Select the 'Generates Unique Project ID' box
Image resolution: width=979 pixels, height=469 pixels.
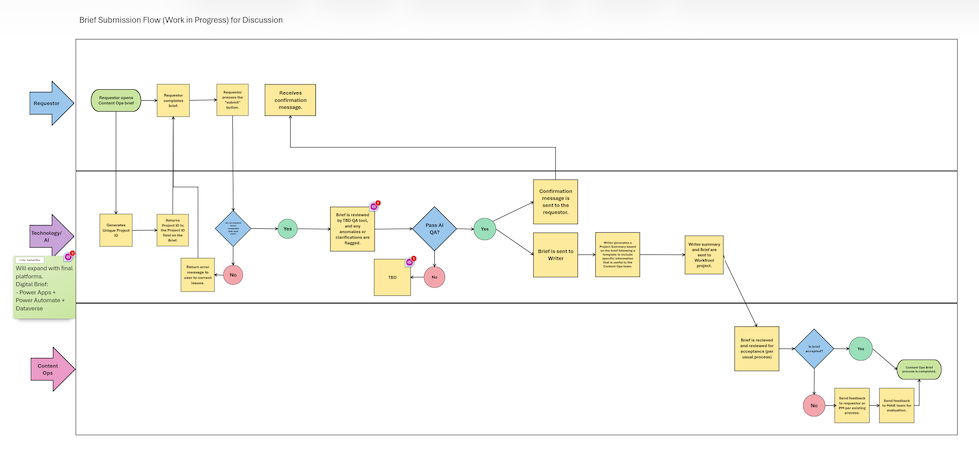(116, 230)
